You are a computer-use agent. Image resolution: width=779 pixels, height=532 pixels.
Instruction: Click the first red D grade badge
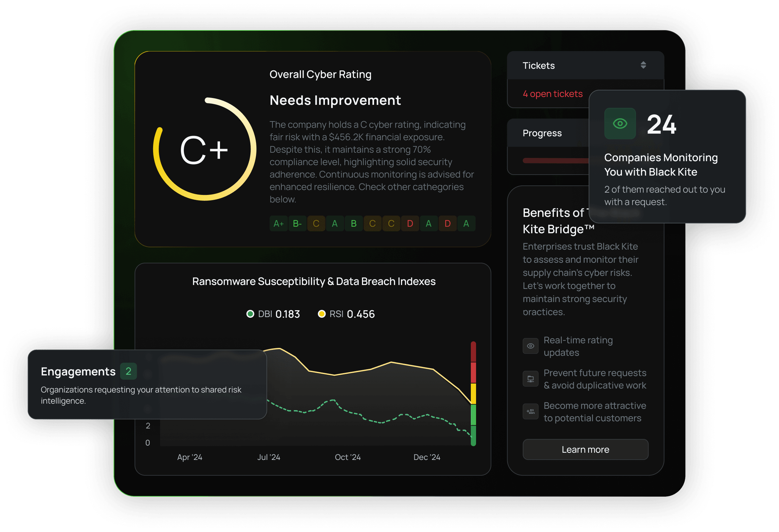[x=409, y=223]
